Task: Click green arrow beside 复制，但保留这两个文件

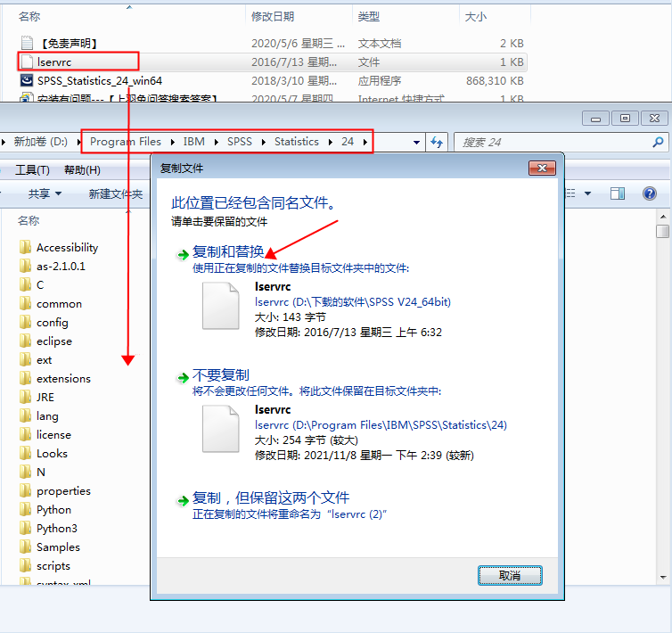Action: click(x=183, y=500)
